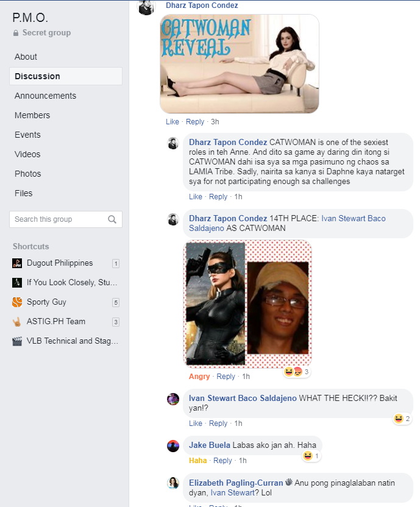Go to the Members section
The width and height of the screenshot is (420, 507).
coord(32,115)
